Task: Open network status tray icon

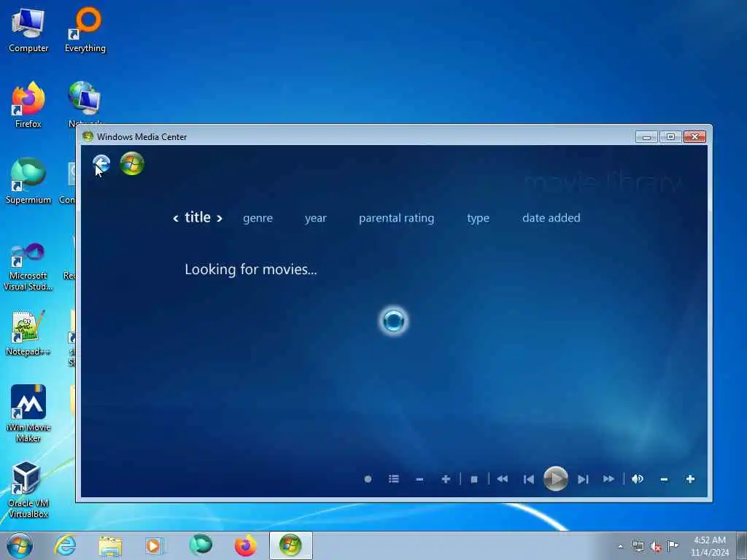Action: pos(638,546)
